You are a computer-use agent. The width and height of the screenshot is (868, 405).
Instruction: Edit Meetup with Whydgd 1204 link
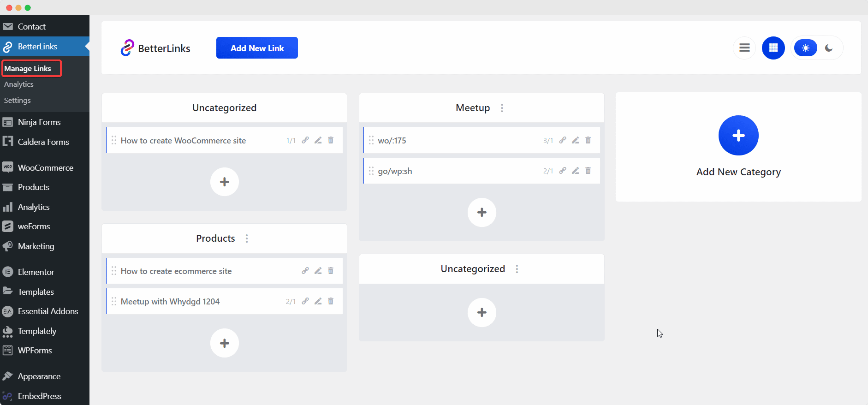tap(318, 301)
